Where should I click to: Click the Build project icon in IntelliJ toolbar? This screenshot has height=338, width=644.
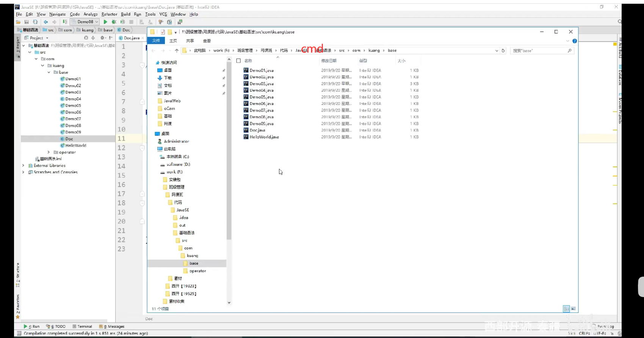click(65, 22)
